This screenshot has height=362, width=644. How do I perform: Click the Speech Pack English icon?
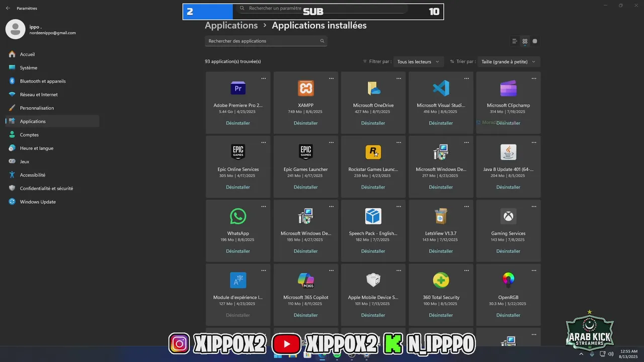pos(373,216)
